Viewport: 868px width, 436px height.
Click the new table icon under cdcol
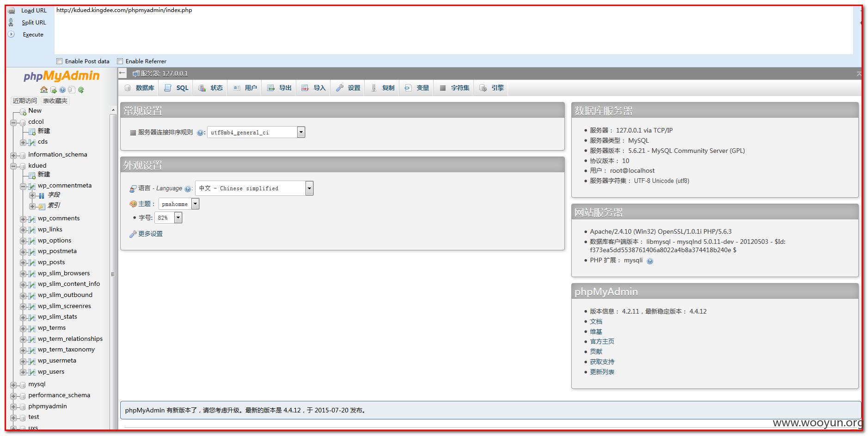click(32, 132)
